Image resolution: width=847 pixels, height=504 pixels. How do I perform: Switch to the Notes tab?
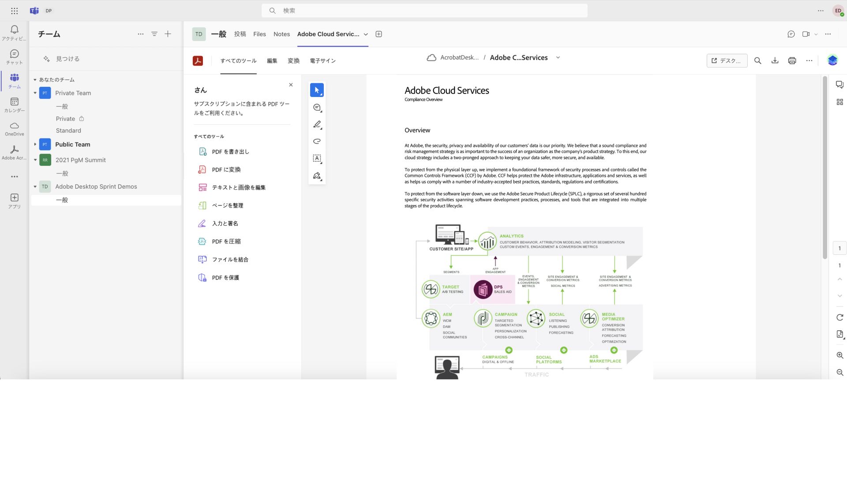(281, 34)
